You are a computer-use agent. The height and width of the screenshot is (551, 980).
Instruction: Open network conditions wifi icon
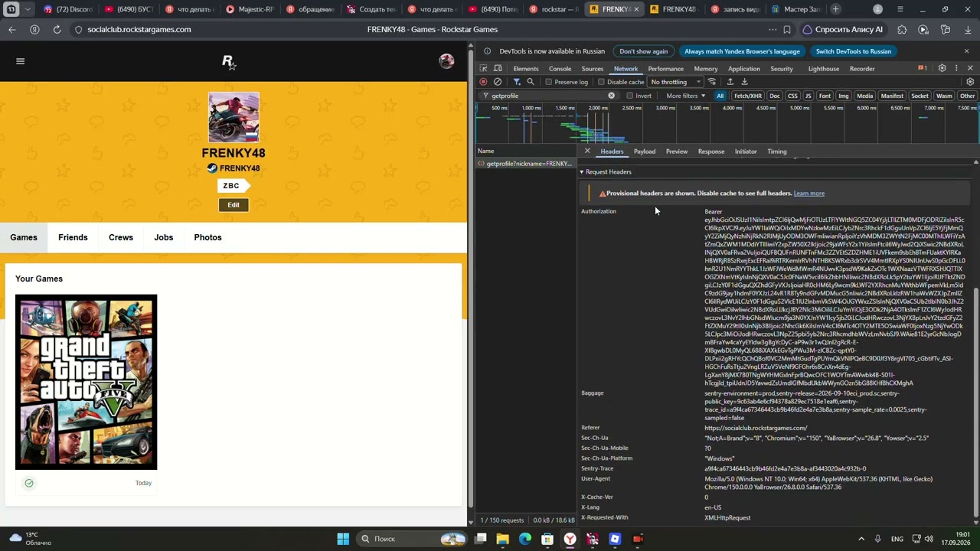(x=712, y=82)
